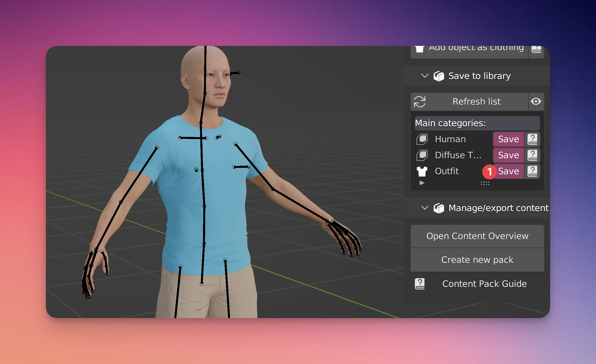Click the Diffuse T... layers icon

click(422, 155)
